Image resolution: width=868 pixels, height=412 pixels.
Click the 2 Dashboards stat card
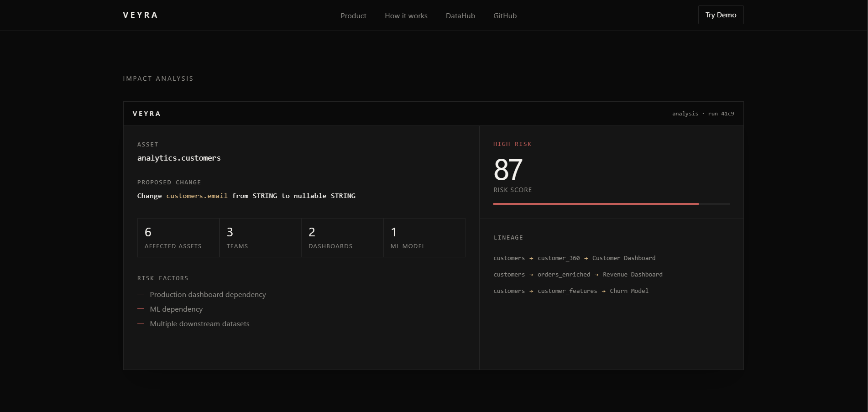coord(342,238)
